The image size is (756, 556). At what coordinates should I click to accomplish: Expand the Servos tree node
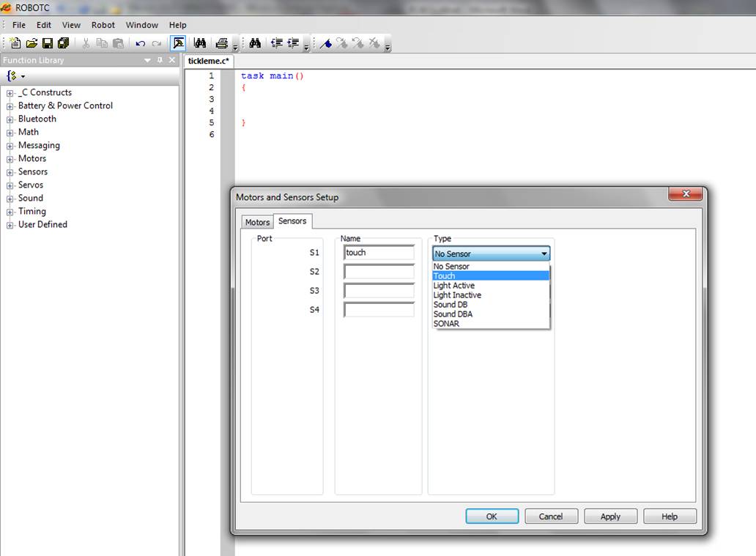coord(10,185)
